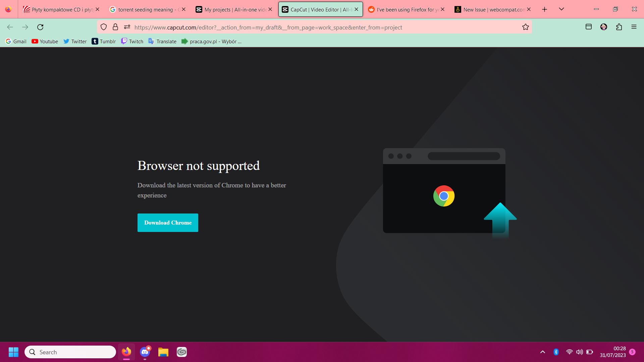The width and height of the screenshot is (644, 362).
Task: Open the Youtube bookmark
Action: click(45, 41)
